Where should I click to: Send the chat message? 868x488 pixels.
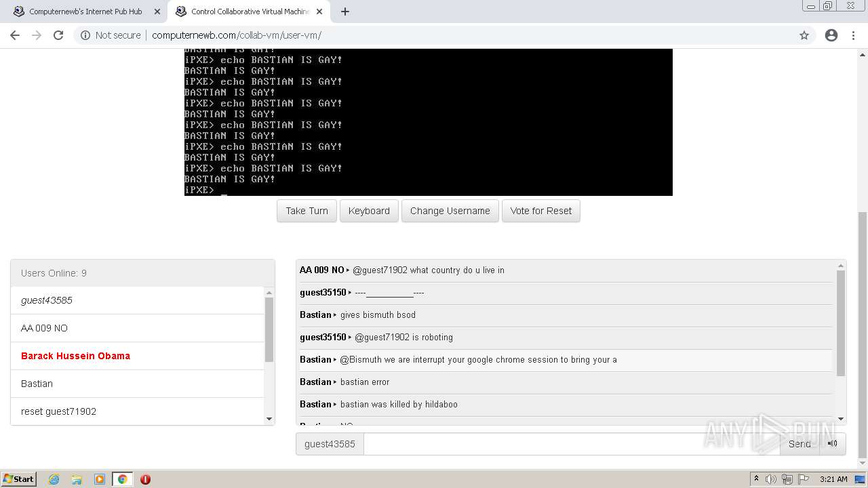(800, 444)
